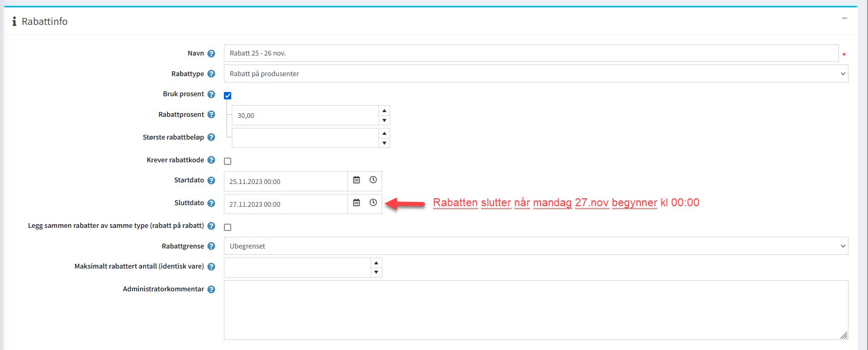The width and height of the screenshot is (868, 350).
Task: Click the help icon beside Administratorkommentar
Action: 211,289
